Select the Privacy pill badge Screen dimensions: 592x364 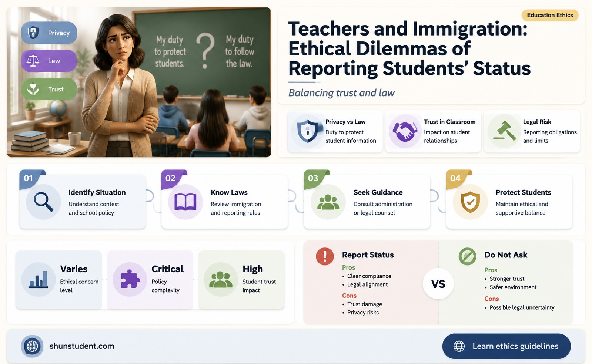49,33
